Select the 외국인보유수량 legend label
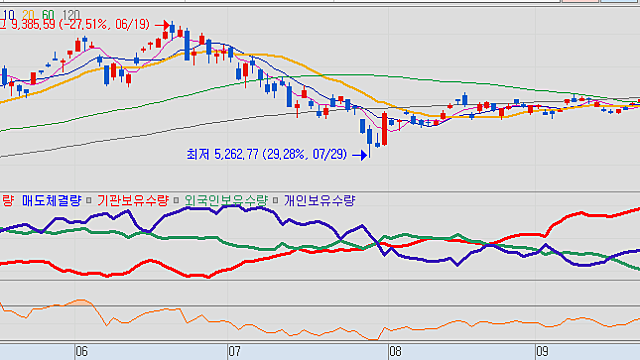640x360 pixels. tap(226, 201)
